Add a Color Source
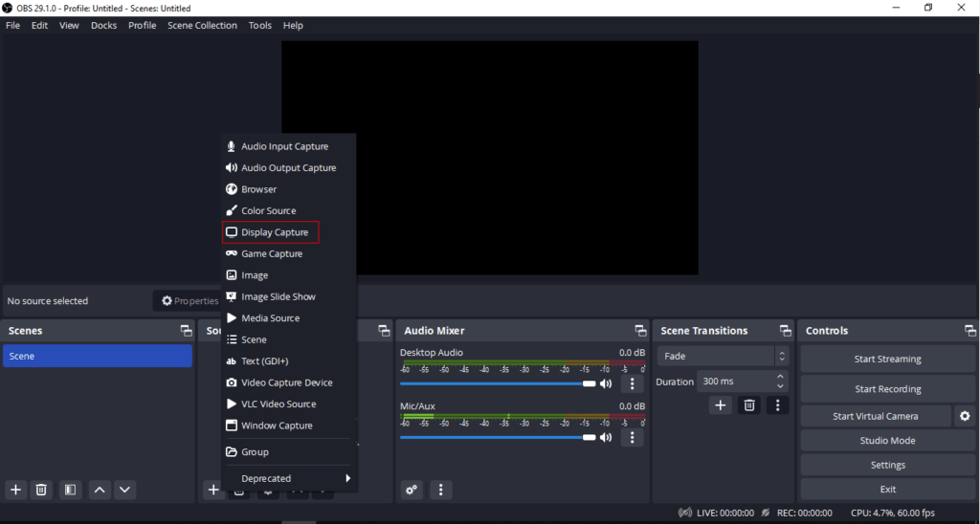980x524 pixels. pos(289,210)
